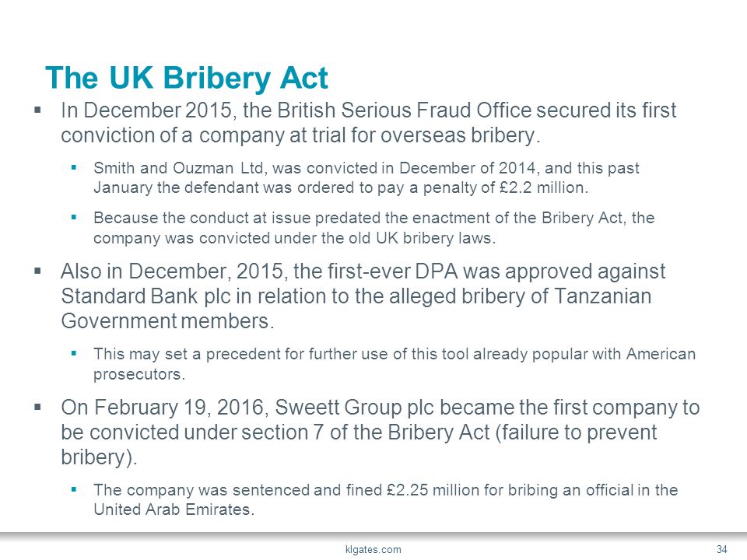747x560 pixels.
Task: Click the text 'British Serious Fraud Office'
Action: pos(404,110)
